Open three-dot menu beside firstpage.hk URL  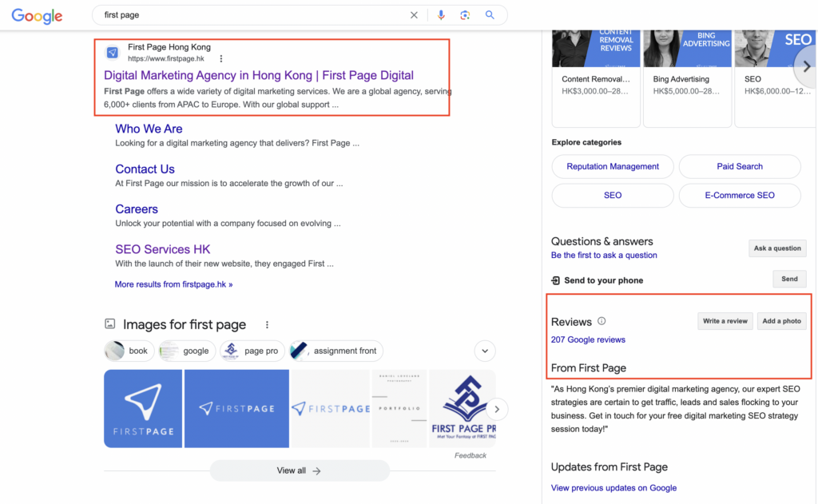click(x=221, y=59)
